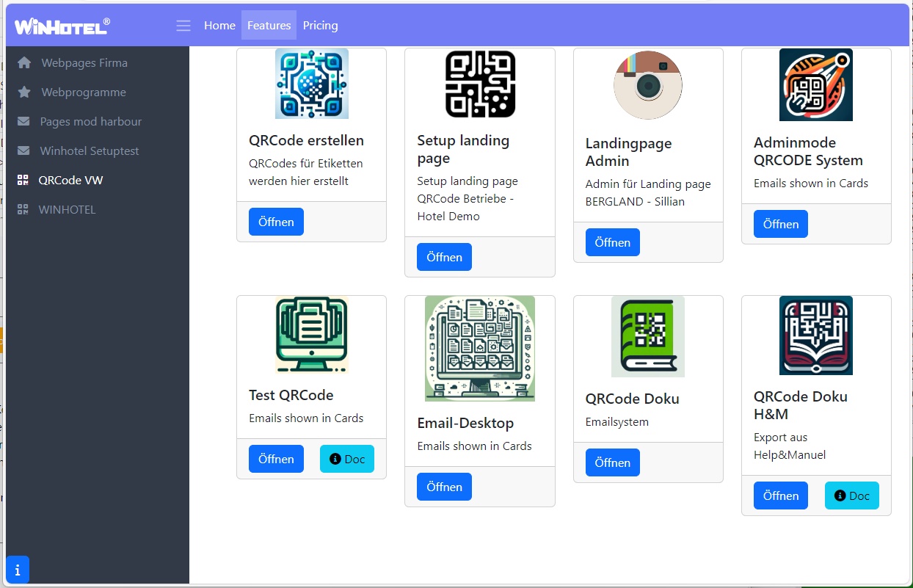Click 'Emailsystem' description text
The height and width of the screenshot is (588, 913).
point(617,422)
